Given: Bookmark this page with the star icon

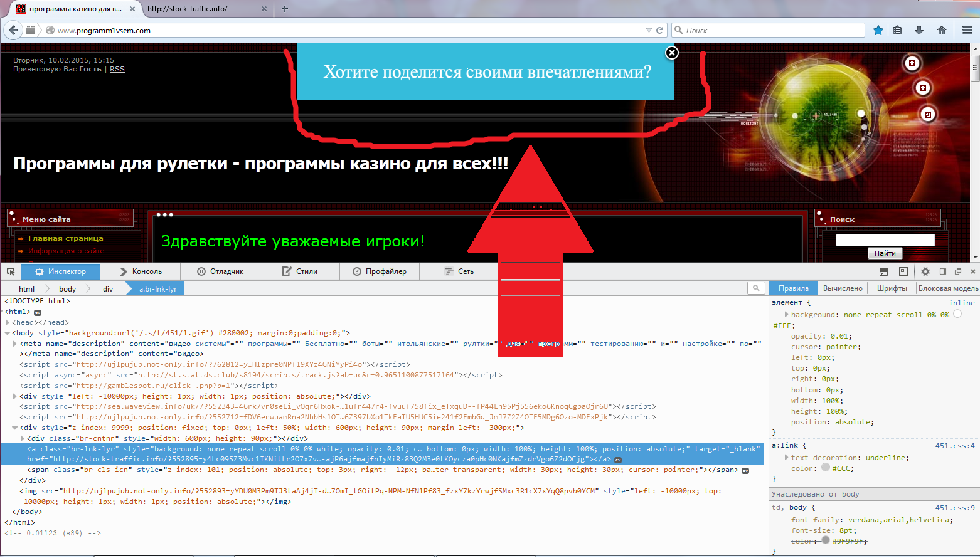Looking at the screenshot, I should pyautogui.click(x=878, y=30).
